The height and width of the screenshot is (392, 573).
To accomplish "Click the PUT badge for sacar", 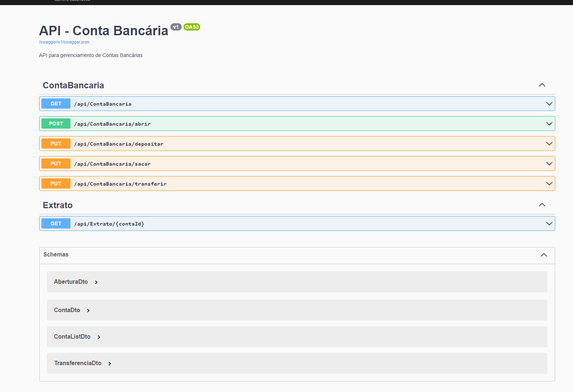I will pyautogui.click(x=56, y=163).
